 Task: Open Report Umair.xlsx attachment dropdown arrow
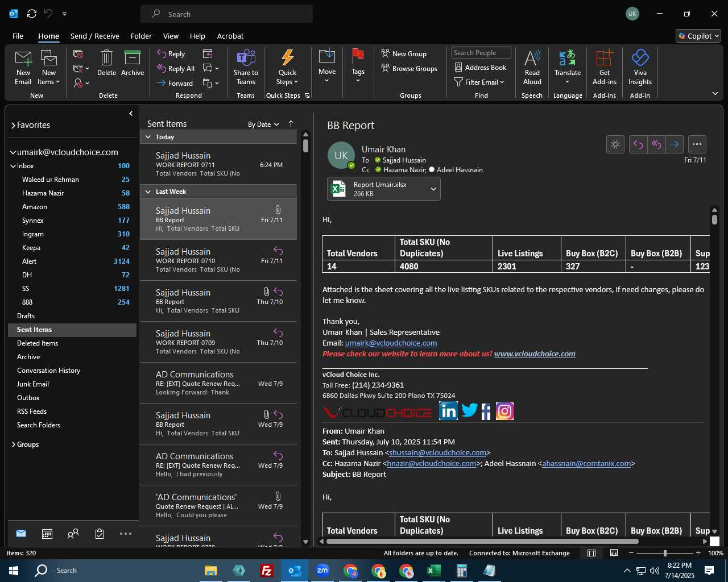click(x=433, y=189)
